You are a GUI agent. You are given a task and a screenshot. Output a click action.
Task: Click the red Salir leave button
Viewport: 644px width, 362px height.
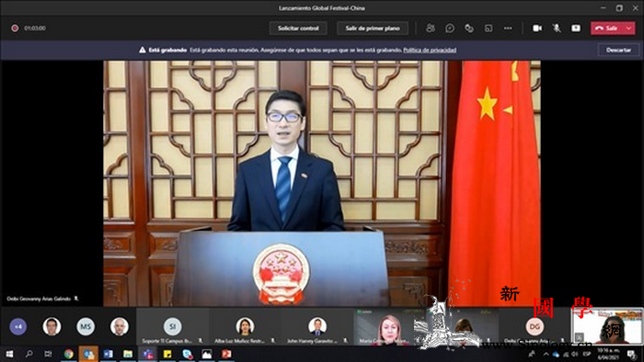607,28
